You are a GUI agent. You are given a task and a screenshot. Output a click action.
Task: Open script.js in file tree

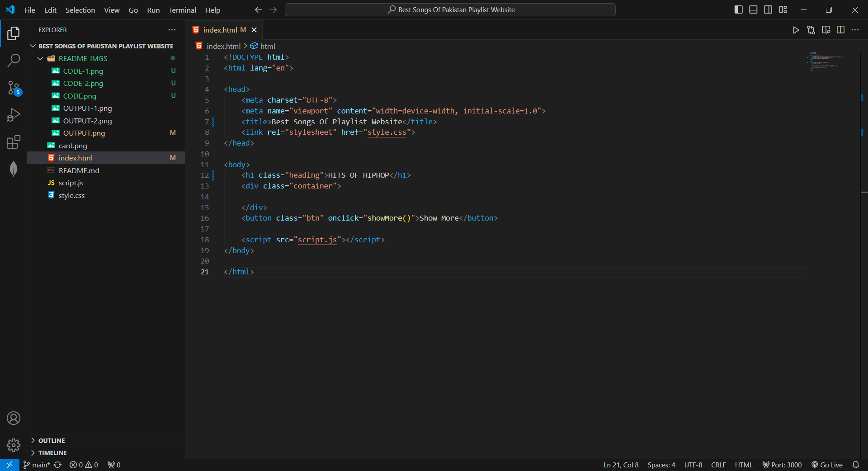click(106, 183)
